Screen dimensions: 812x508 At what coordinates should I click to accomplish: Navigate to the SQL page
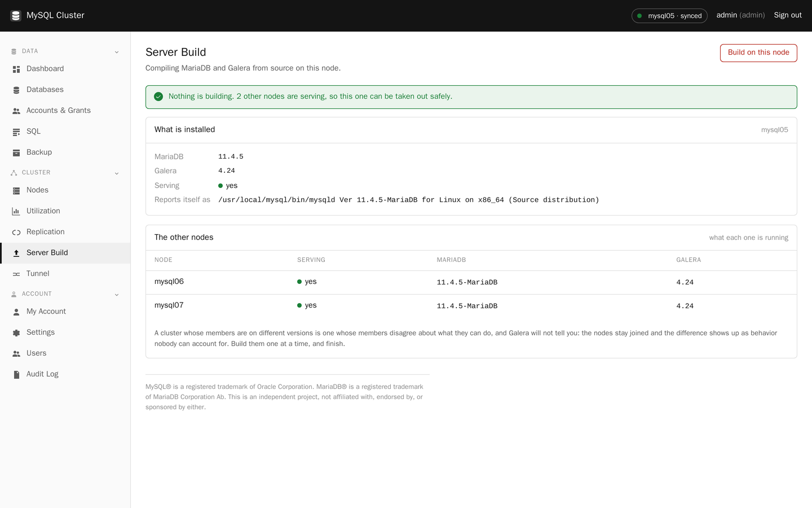(65, 132)
